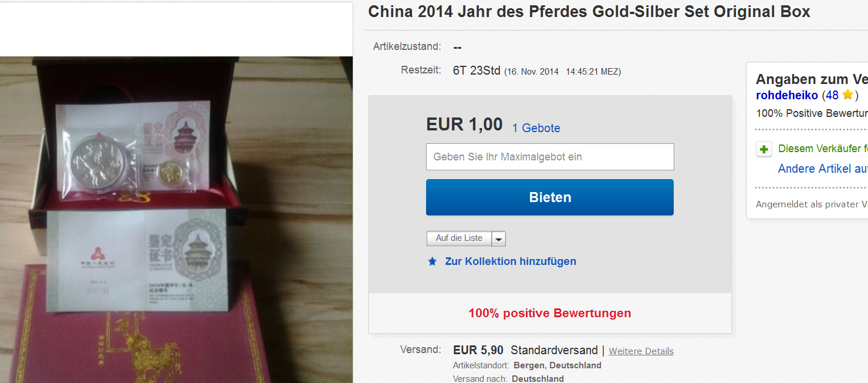Screen dimensions: 868x383
Task: Open the dropdown arrow beside Auf die Liste
Action: [498, 238]
